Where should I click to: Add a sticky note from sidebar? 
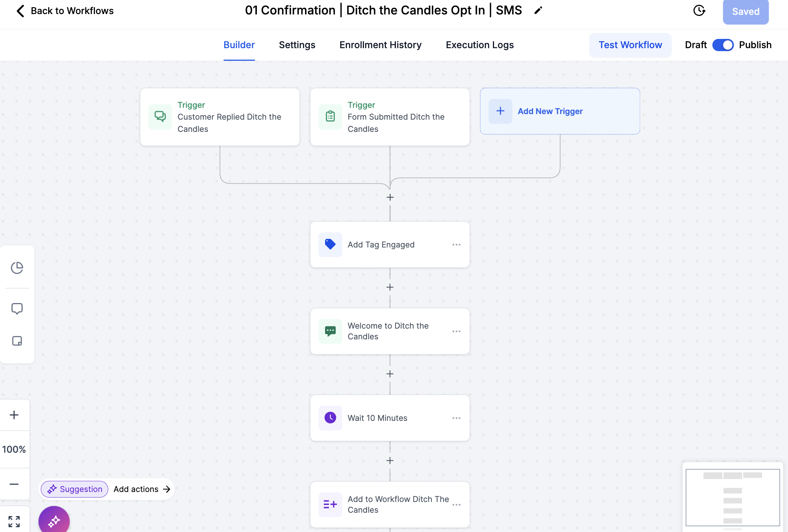click(x=17, y=341)
